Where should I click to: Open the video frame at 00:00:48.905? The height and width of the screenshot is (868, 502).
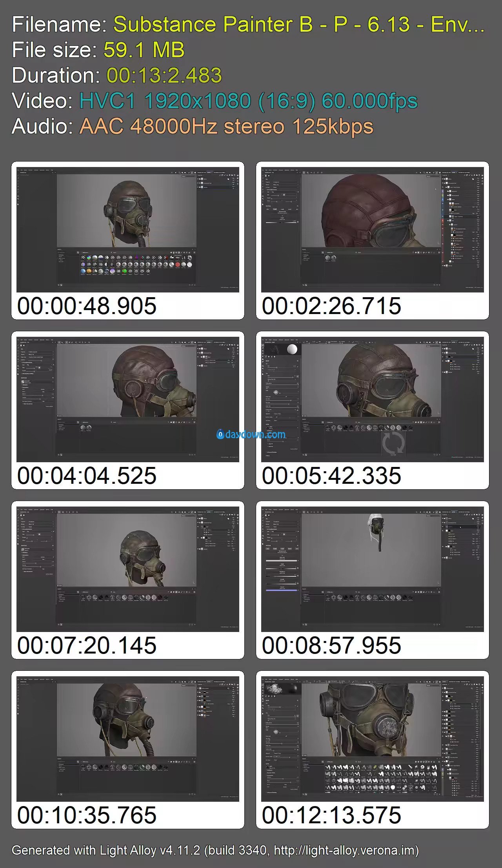127,229
